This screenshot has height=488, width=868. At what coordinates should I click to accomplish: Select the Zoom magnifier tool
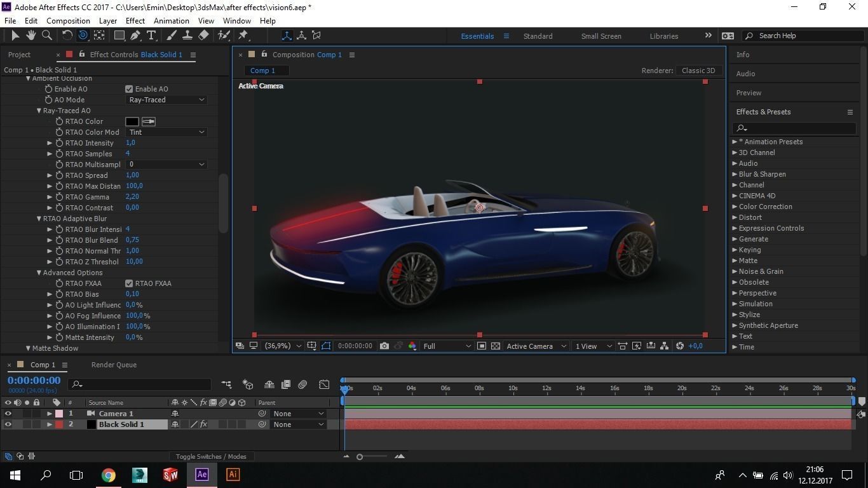click(x=47, y=36)
